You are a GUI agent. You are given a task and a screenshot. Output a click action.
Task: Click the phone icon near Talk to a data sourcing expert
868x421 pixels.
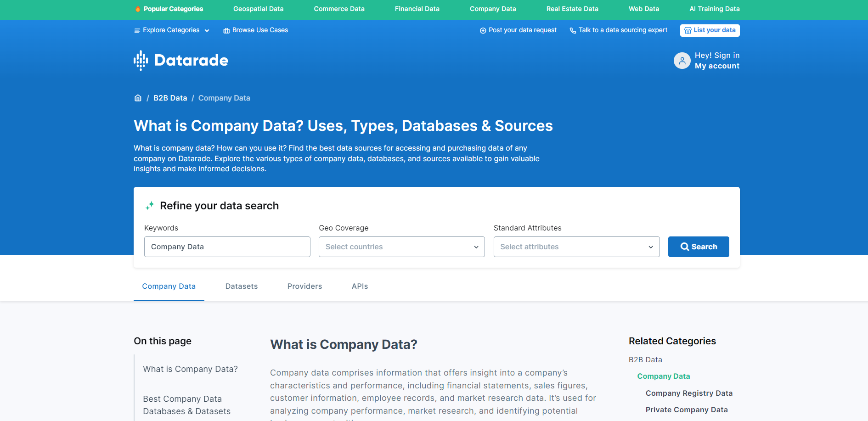tap(573, 30)
